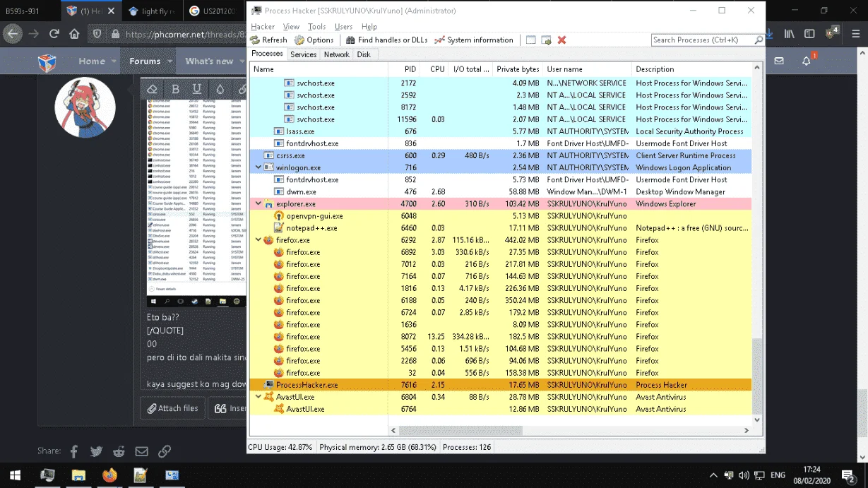Screen dimensions: 868x488
Task: Click the find window and thread icon
Action: coord(546,40)
